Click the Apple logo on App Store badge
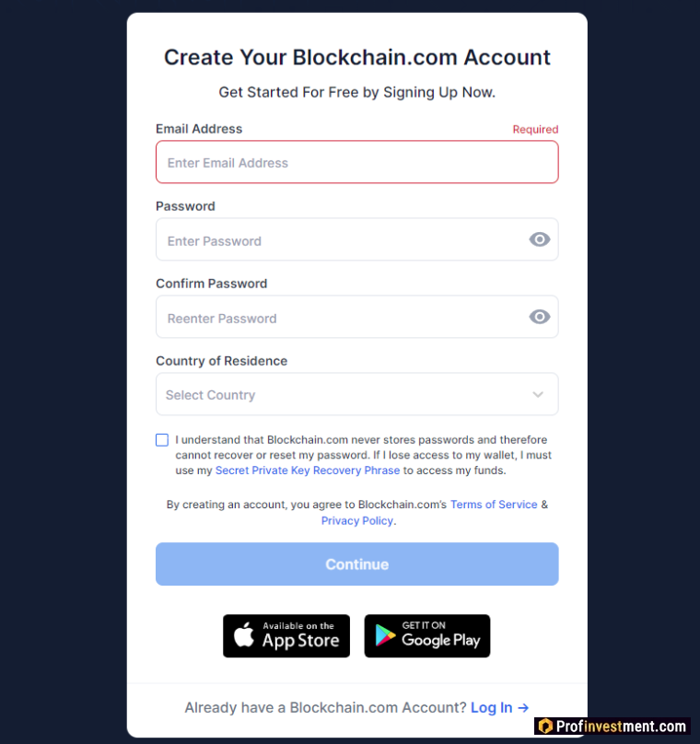 point(244,635)
